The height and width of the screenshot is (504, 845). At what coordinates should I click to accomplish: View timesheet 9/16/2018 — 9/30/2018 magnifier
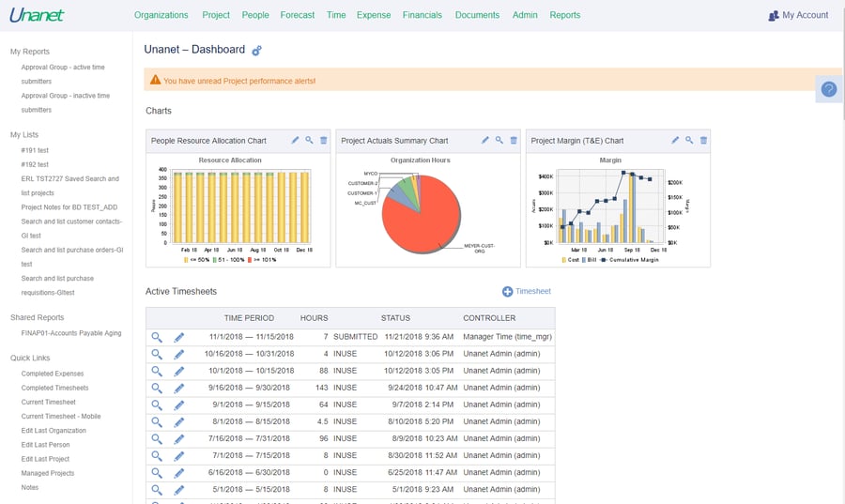[x=157, y=388]
